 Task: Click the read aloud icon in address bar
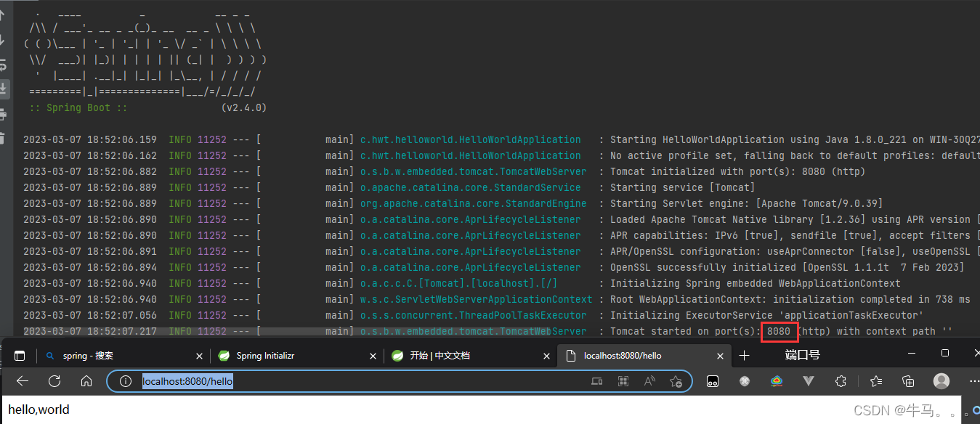click(649, 381)
